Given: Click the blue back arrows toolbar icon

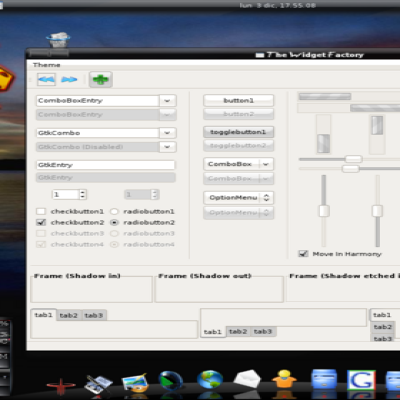Looking at the screenshot, I should pos(46,80).
